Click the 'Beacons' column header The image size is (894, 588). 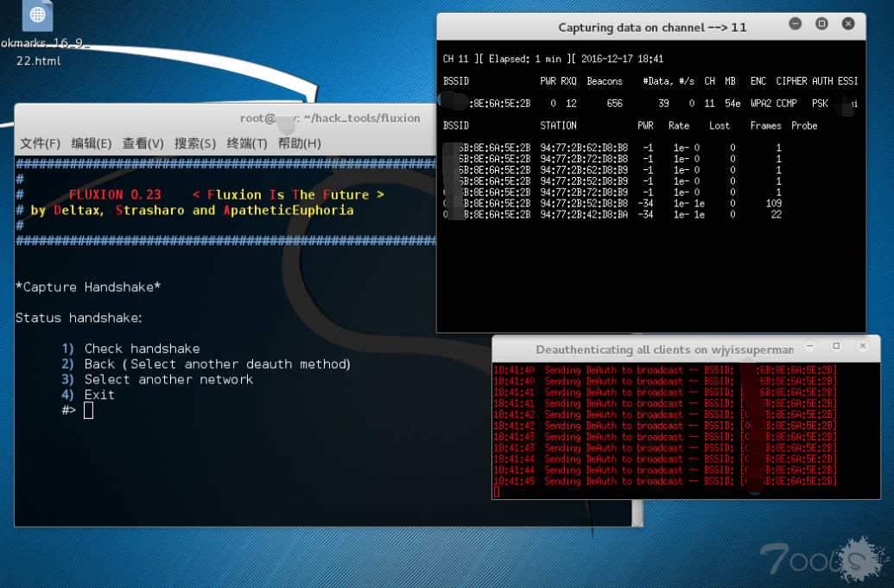(x=605, y=81)
